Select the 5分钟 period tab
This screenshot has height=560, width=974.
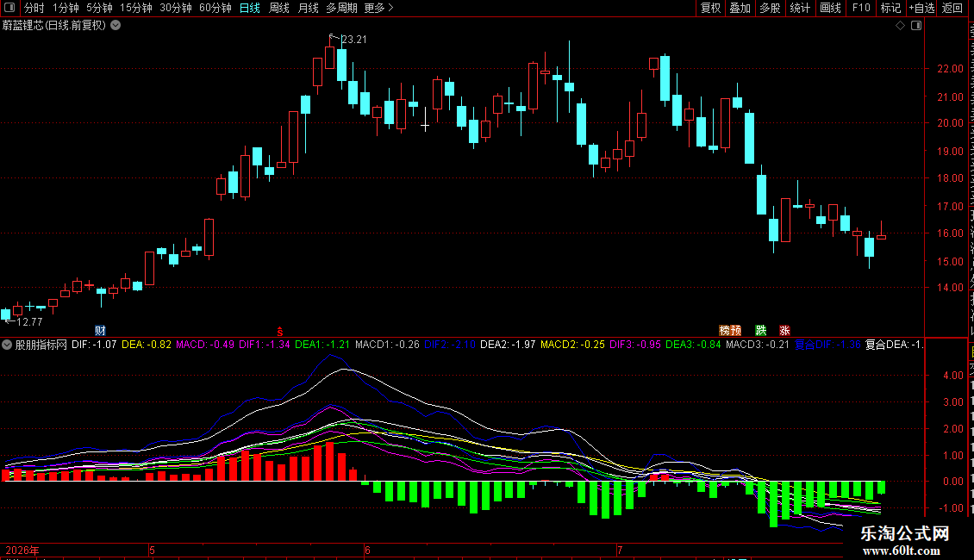coord(99,8)
